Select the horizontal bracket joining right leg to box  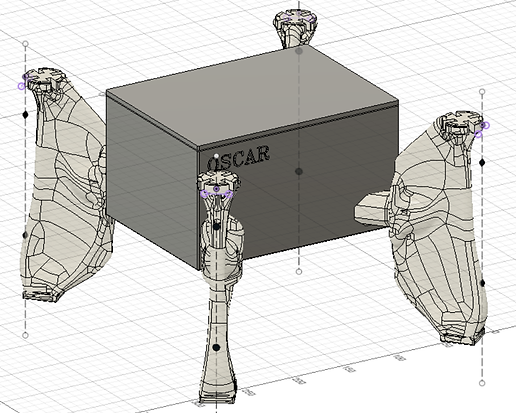[x=372, y=209]
